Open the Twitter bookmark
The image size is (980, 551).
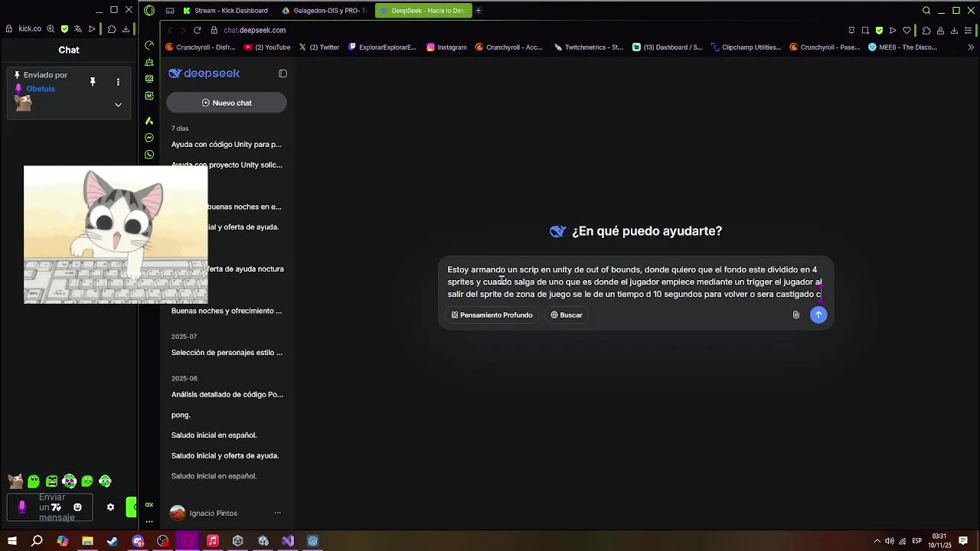tap(319, 47)
